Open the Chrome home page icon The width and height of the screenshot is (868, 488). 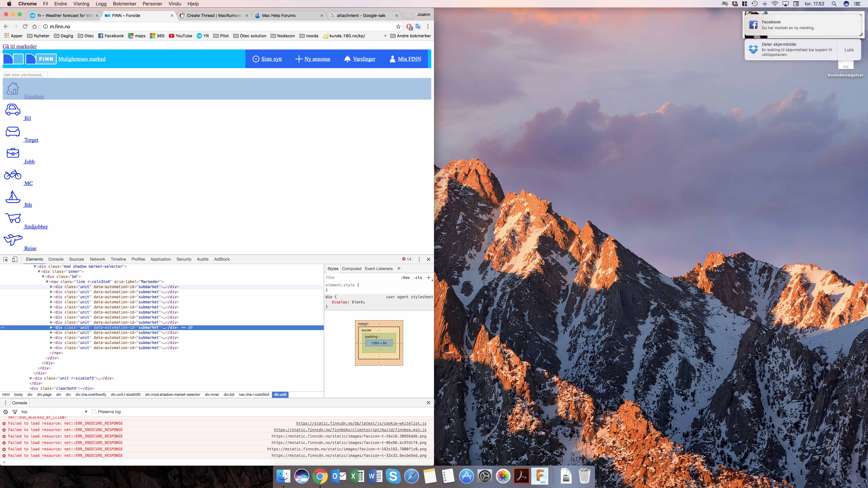pyautogui.click(x=34, y=26)
